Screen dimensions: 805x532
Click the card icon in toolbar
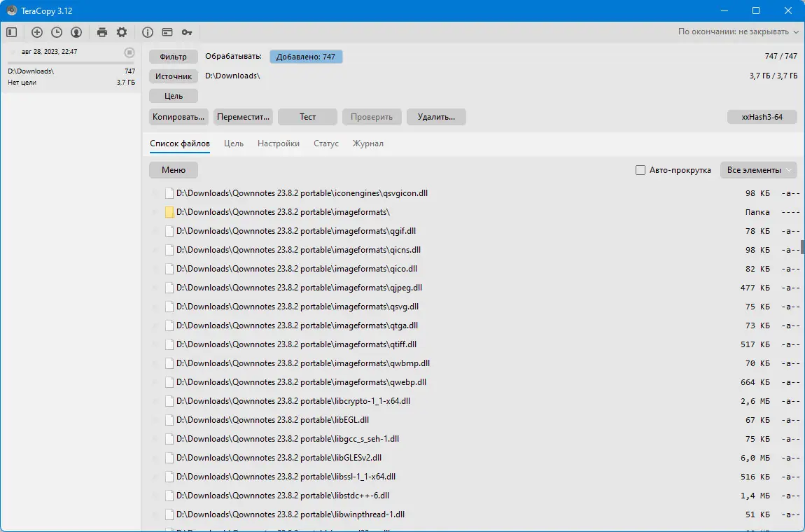pos(167,32)
